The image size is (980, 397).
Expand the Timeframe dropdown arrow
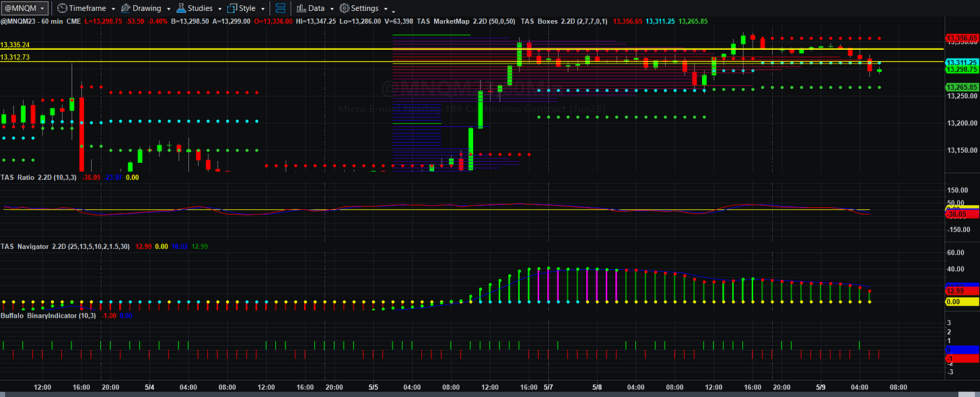(112, 9)
